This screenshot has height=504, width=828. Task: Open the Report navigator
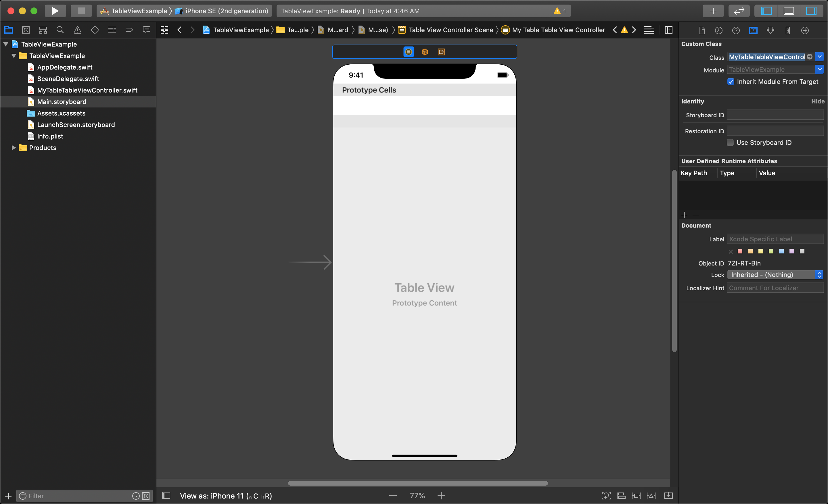(147, 30)
